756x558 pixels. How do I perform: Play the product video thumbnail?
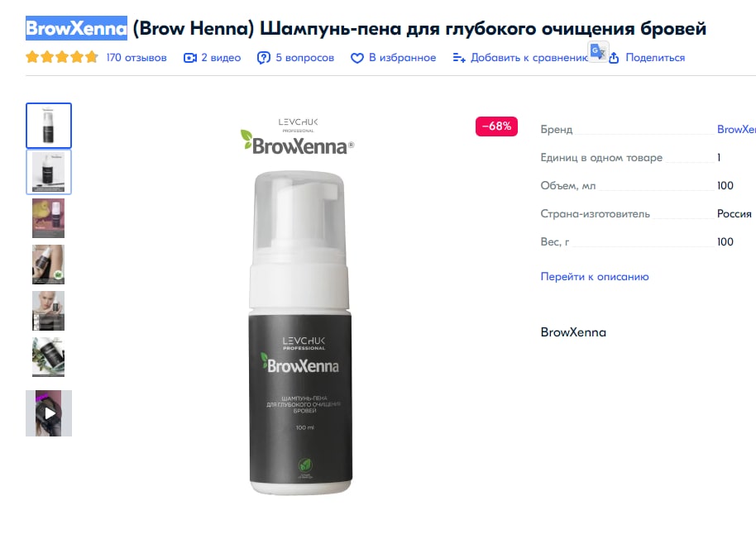coord(49,413)
